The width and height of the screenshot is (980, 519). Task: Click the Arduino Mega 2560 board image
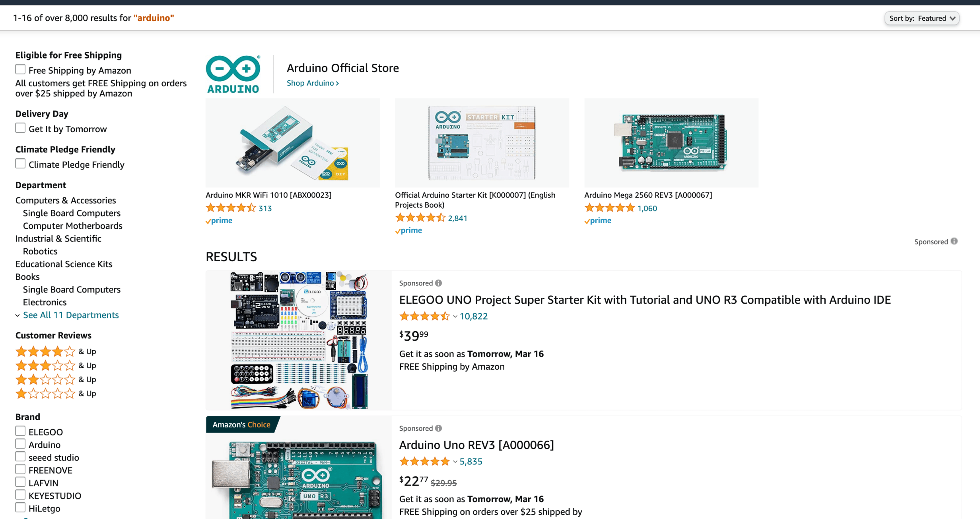click(671, 143)
